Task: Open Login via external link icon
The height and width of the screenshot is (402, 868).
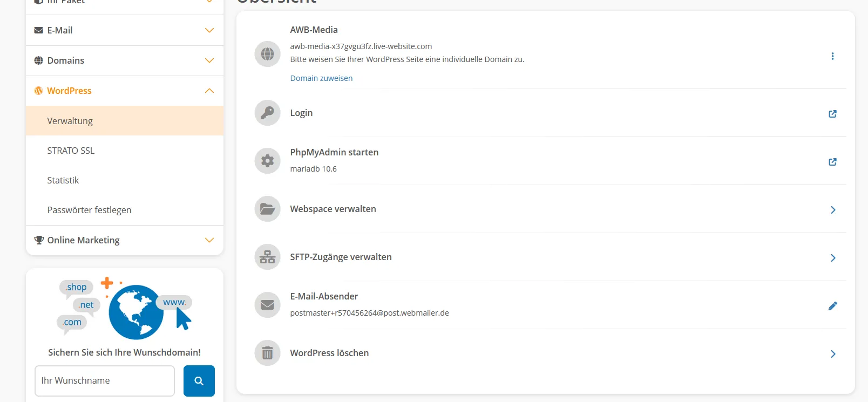Action: click(833, 114)
